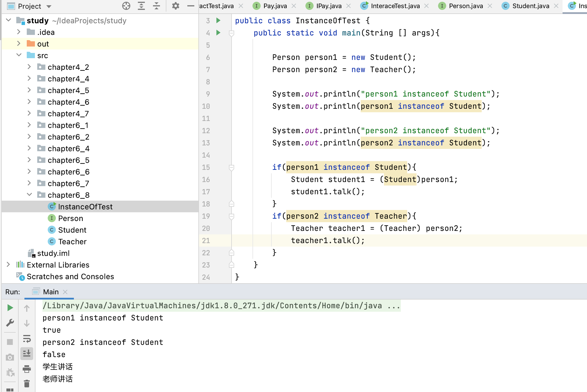Select Teacher class in project tree

point(100,241)
